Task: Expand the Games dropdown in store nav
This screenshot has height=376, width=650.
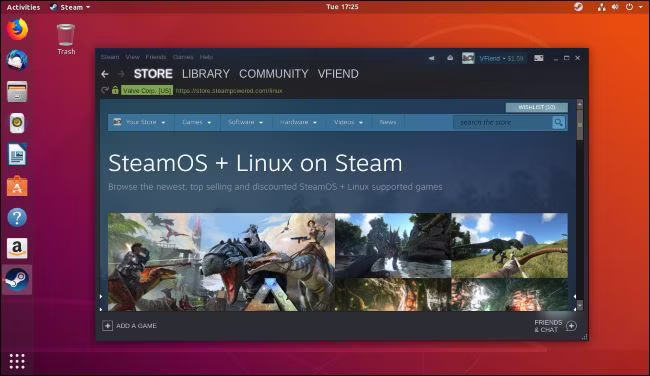Action: (x=196, y=122)
